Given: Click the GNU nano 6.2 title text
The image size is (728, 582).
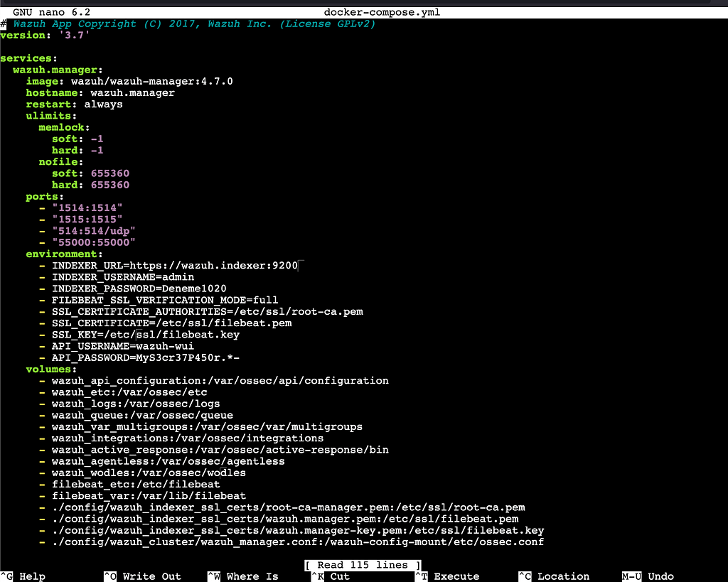Looking at the screenshot, I should pos(51,13).
